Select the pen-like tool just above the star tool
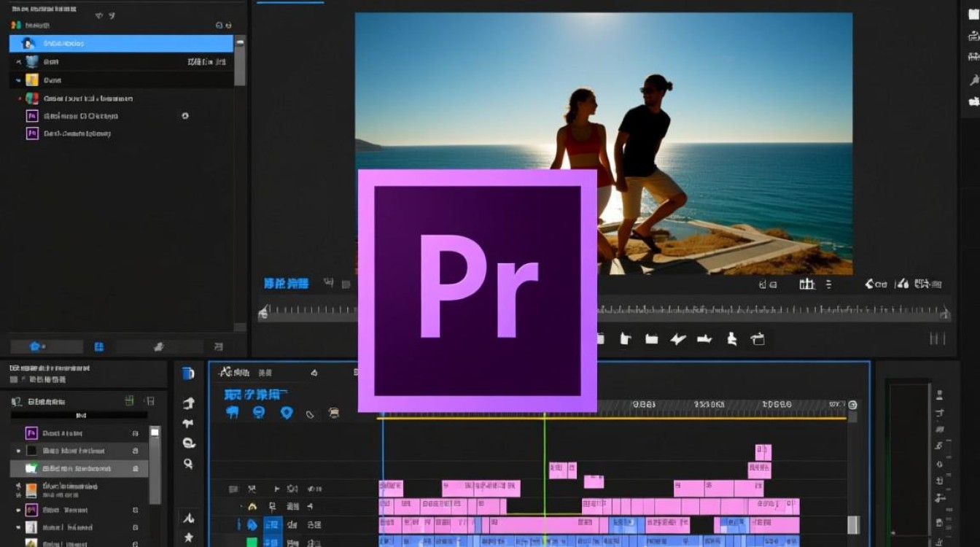This screenshot has width=980, height=547. (188, 518)
